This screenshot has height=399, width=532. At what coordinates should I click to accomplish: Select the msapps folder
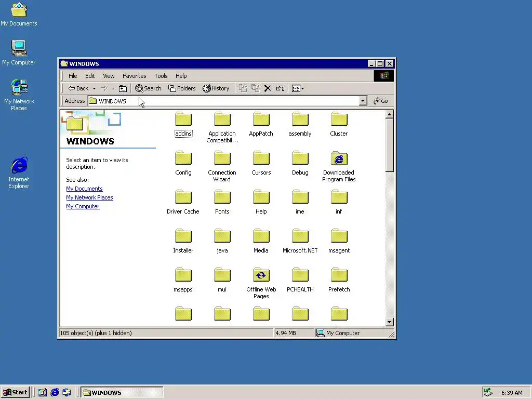pyautogui.click(x=183, y=281)
